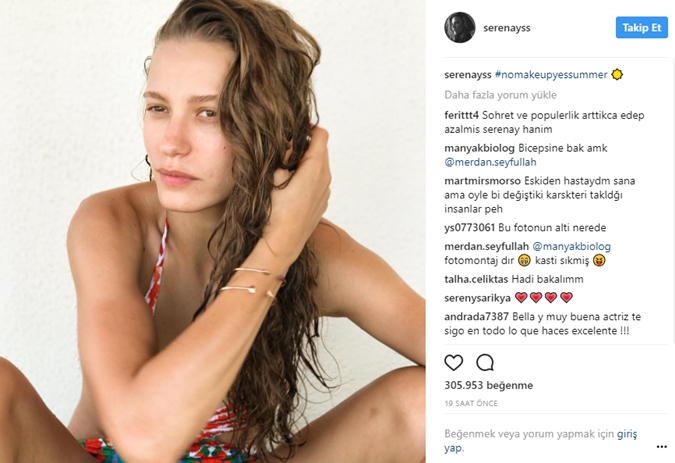Open the 19 SAAT ÖNCE timestamp
675x463 pixels.
click(471, 404)
